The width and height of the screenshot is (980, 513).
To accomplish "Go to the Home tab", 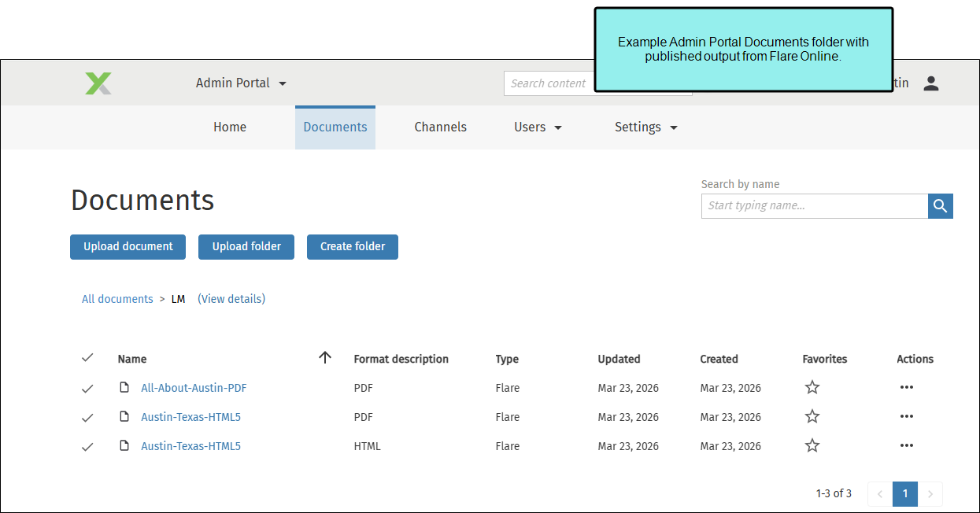I will [230, 127].
